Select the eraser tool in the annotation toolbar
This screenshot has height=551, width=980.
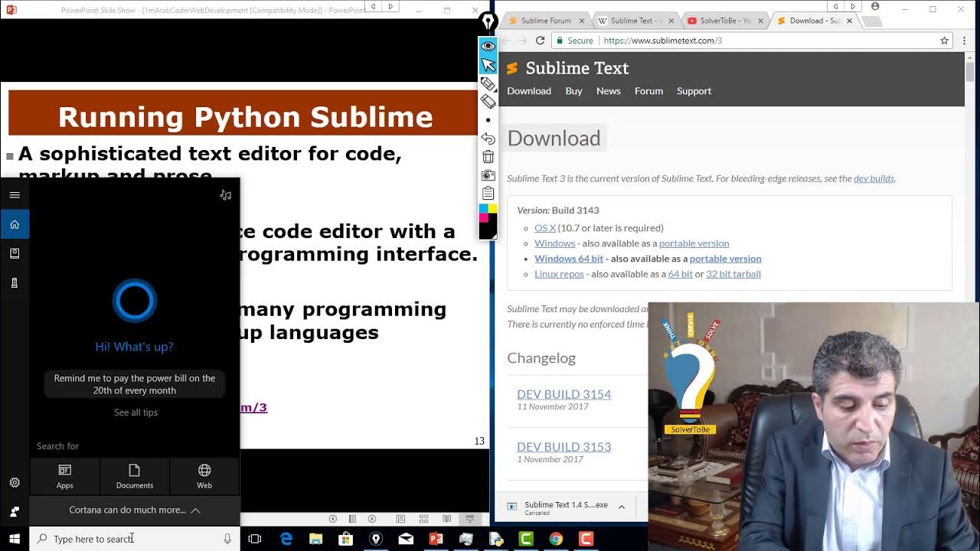coord(488,101)
